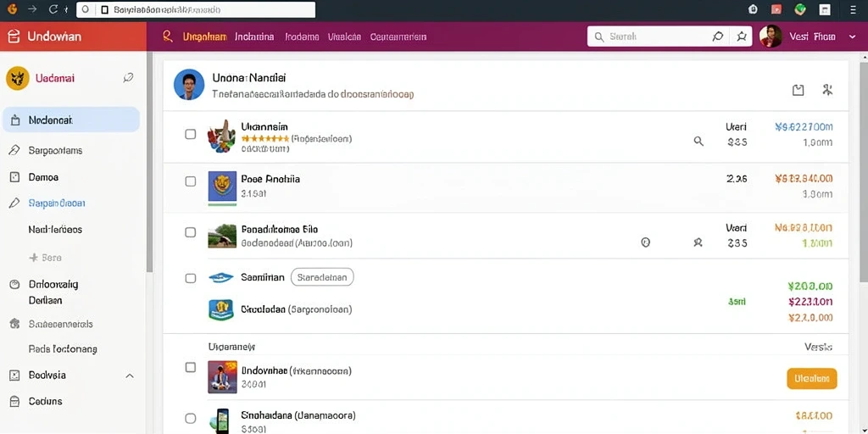The image size is (868, 434).
Task: Click the clock icon in Fanadrkonae Bilo row
Action: click(x=645, y=242)
